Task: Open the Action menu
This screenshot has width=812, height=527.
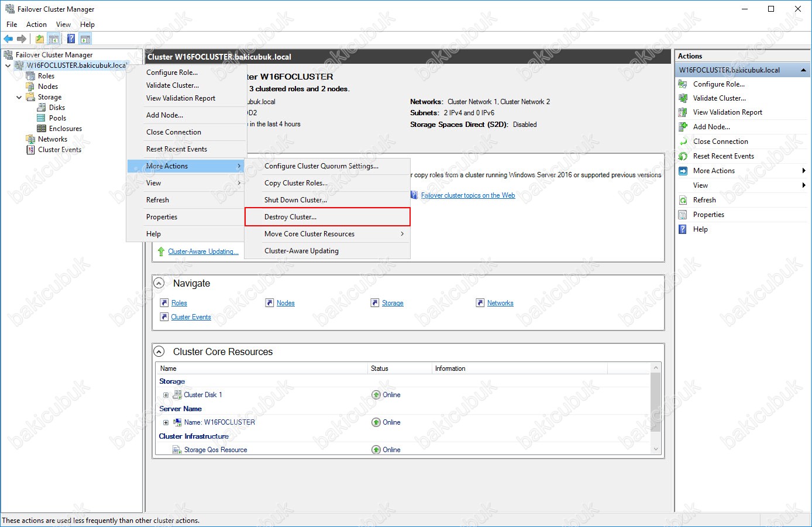Action: [x=36, y=25]
